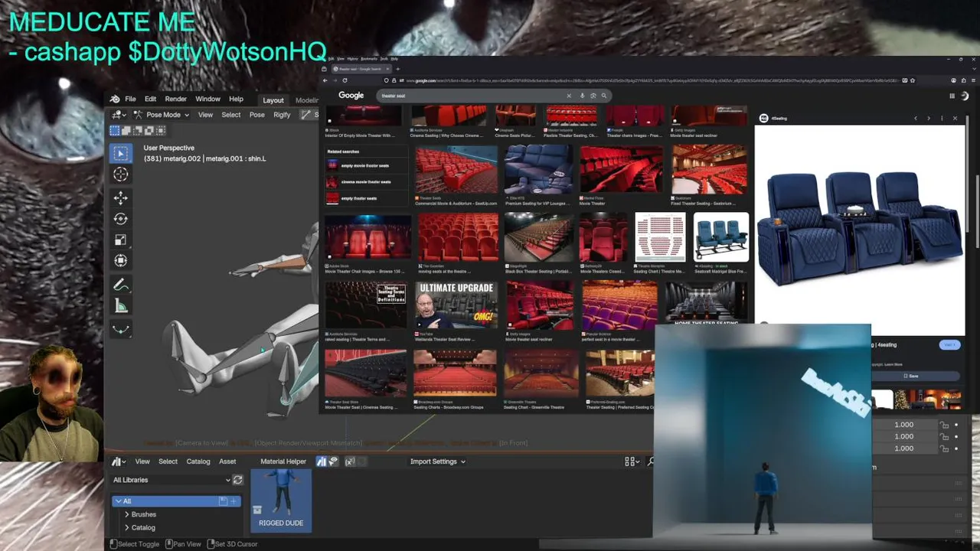Open the Edit menu in Blender
Viewport: 980px width, 551px height.
point(150,99)
